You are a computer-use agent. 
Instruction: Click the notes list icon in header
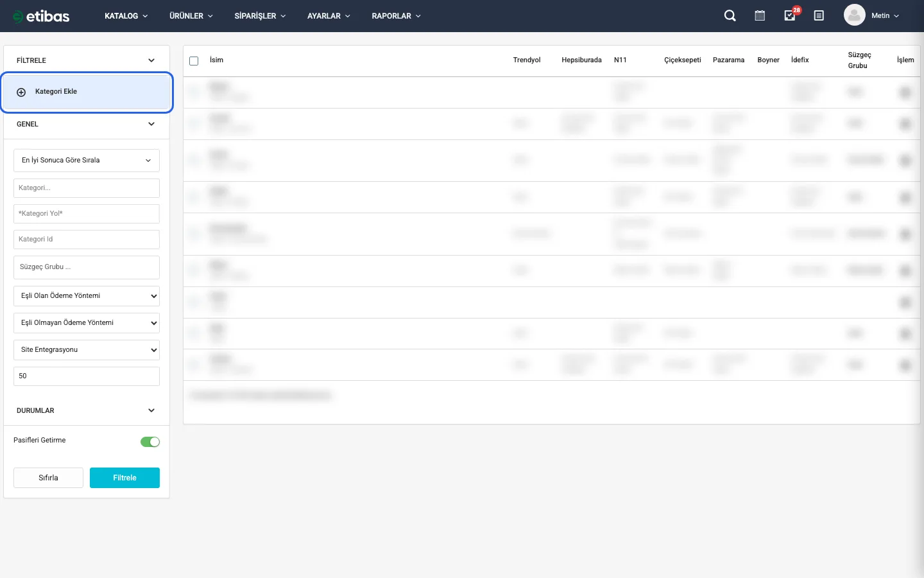pyautogui.click(x=819, y=16)
